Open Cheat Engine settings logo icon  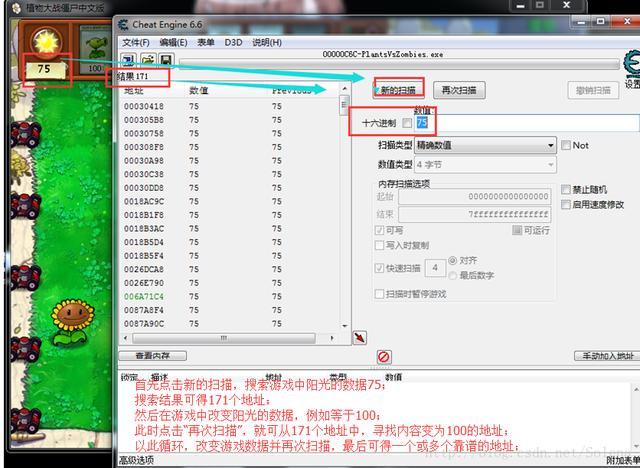[x=630, y=64]
